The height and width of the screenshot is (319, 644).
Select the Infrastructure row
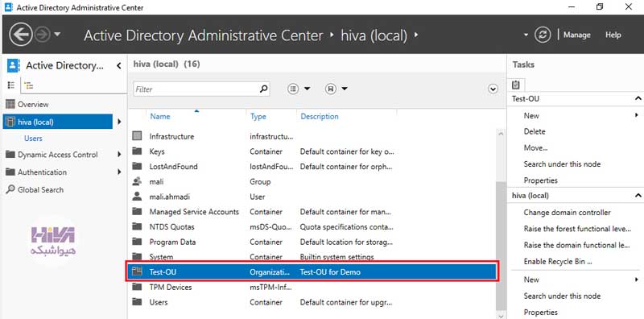tap(312, 136)
